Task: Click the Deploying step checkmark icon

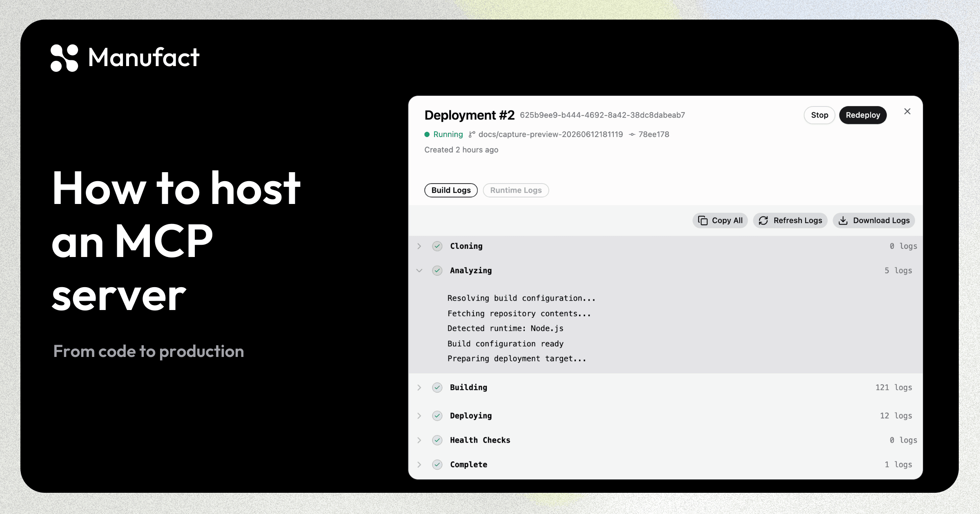Action: [437, 416]
